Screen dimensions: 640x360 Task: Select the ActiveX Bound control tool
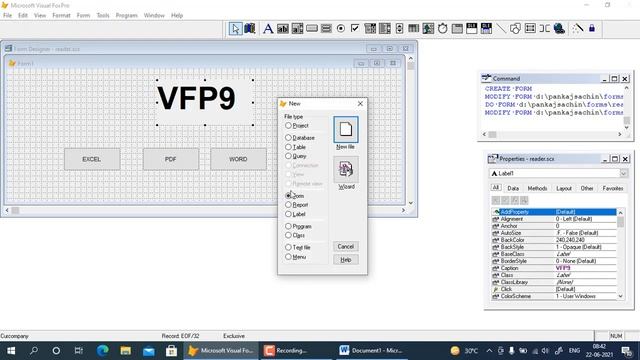click(x=486, y=29)
